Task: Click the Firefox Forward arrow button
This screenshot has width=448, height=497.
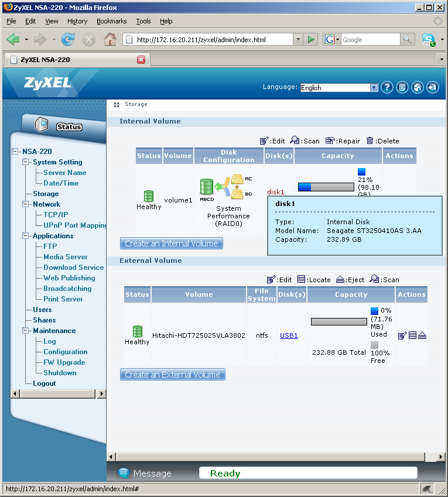Action: pyautogui.click(x=40, y=40)
